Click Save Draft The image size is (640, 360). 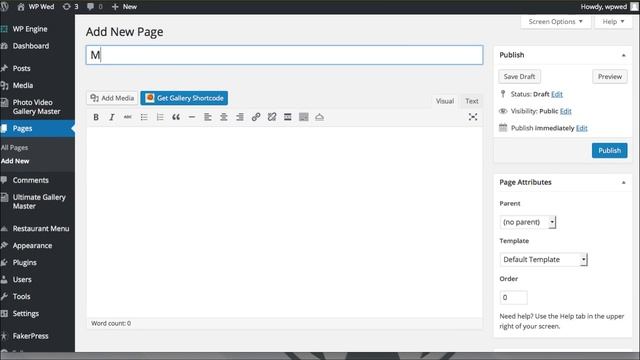[x=519, y=76]
